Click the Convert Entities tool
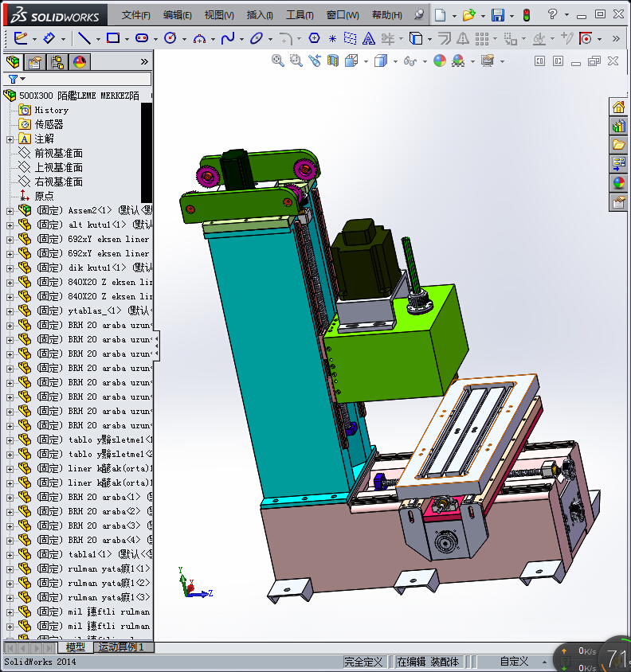This screenshot has height=672, width=631. coord(415,38)
